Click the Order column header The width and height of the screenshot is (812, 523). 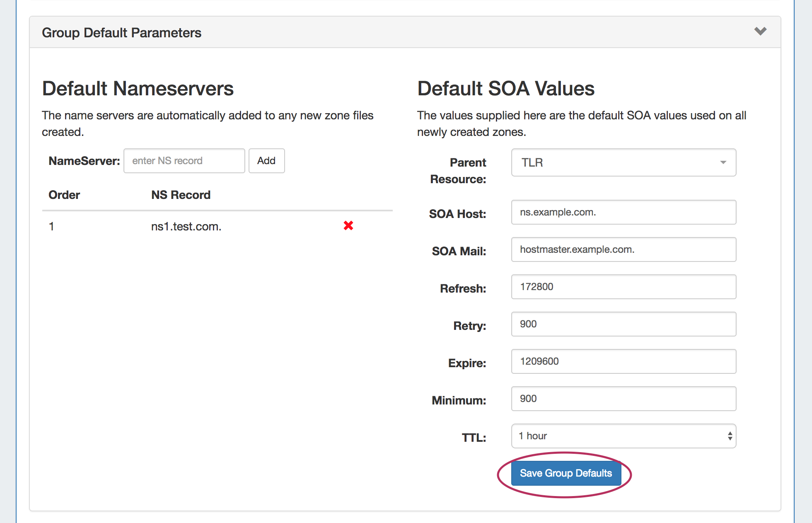[64, 195]
